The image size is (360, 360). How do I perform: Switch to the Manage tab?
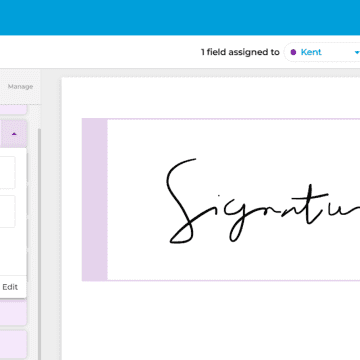coord(20,87)
